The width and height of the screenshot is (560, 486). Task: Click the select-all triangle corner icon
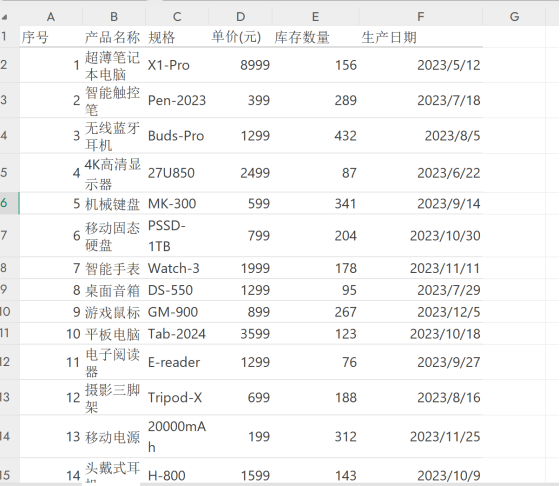click(x=5, y=17)
